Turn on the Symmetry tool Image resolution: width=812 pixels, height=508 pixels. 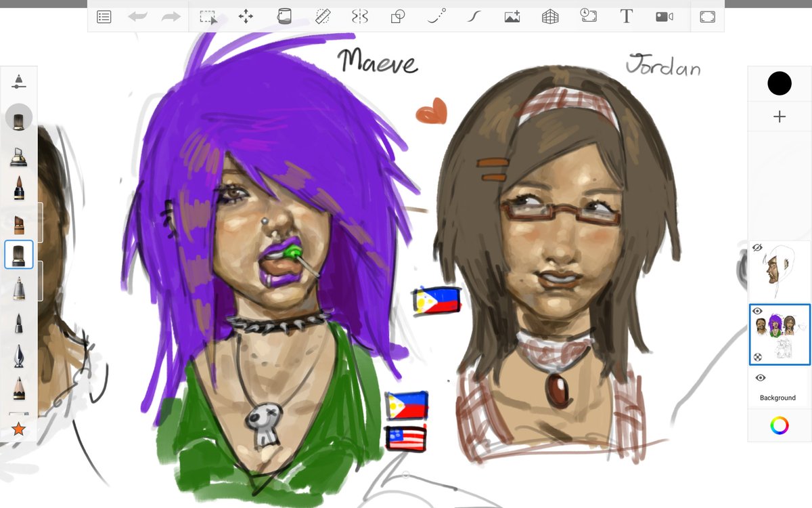359,16
